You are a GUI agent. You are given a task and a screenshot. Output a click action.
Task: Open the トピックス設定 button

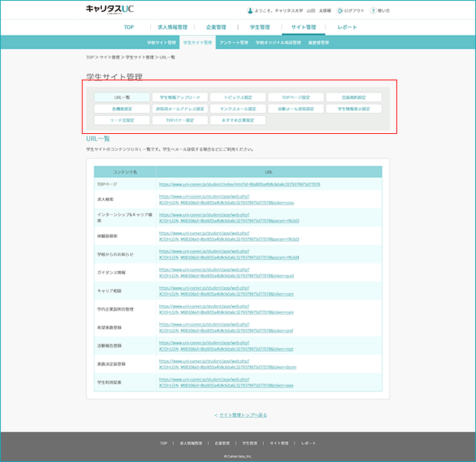[x=238, y=97]
